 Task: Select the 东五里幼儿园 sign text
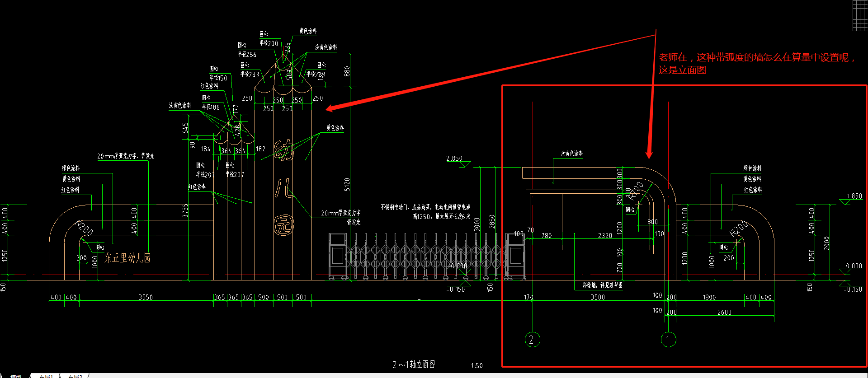click(x=127, y=257)
